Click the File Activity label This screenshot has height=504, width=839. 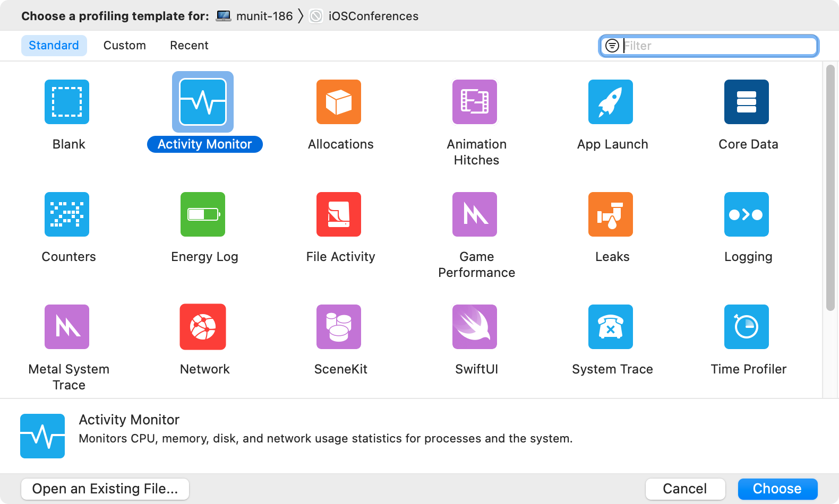(341, 257)
